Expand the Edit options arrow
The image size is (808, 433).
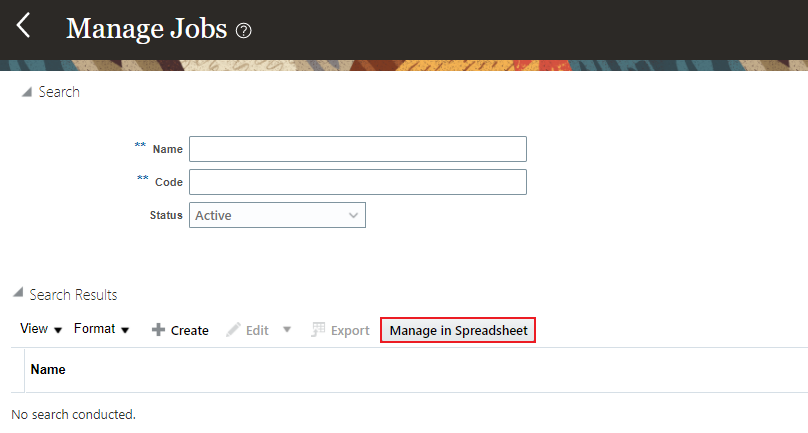(x=287, y=329)
